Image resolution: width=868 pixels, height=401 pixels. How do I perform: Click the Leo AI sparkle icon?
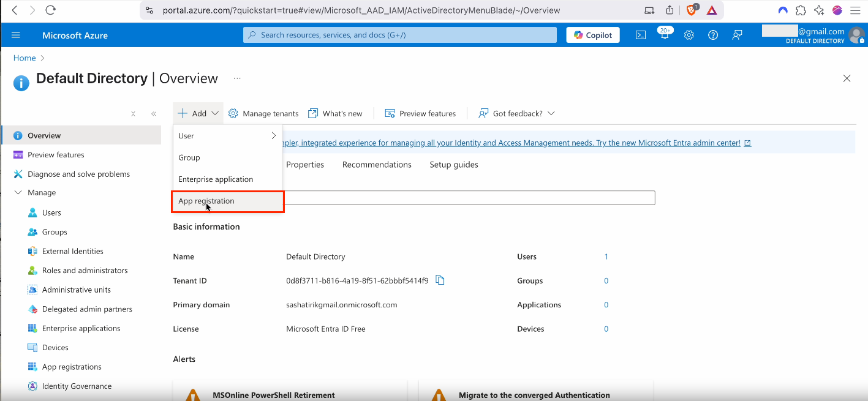coord(819,10)
